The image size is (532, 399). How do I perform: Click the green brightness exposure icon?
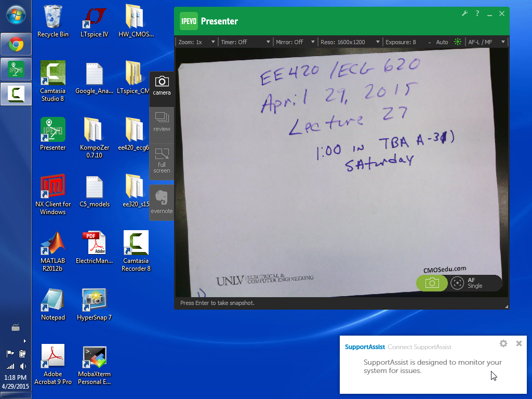pyautogui.click(x=458, y=42)
